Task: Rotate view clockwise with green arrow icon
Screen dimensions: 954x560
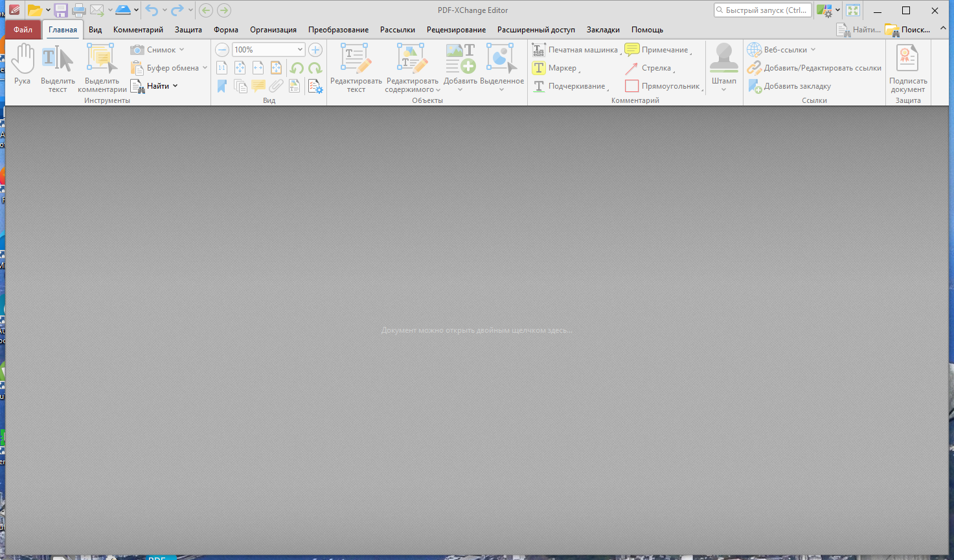Action: click(x=315, y=68)
